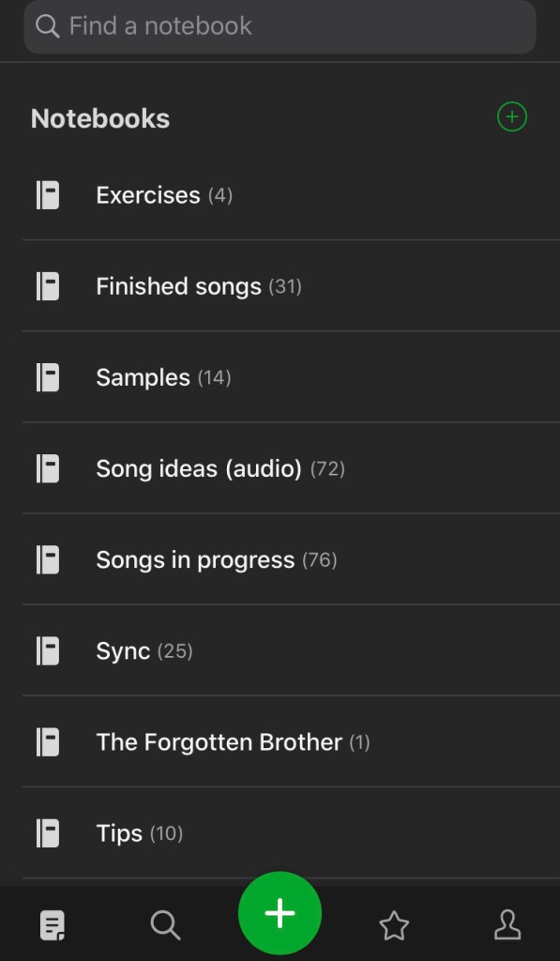Select the Samples (14) notebook row
The width and height of the screenshot is (560, 961).
(291, 377)
